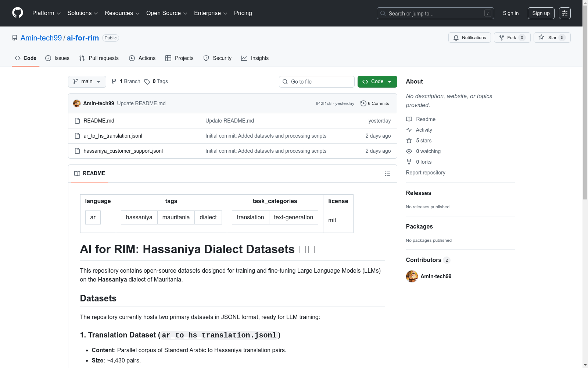This screenshot has height=368, width=588.
Task: Open the README outline icon
Action: click(x=387, y=174)
